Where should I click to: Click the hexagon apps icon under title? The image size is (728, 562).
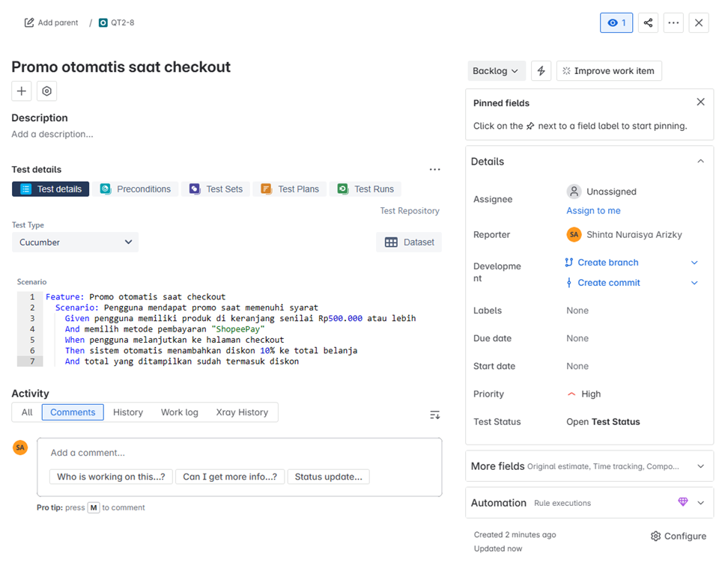click(46, 91)
